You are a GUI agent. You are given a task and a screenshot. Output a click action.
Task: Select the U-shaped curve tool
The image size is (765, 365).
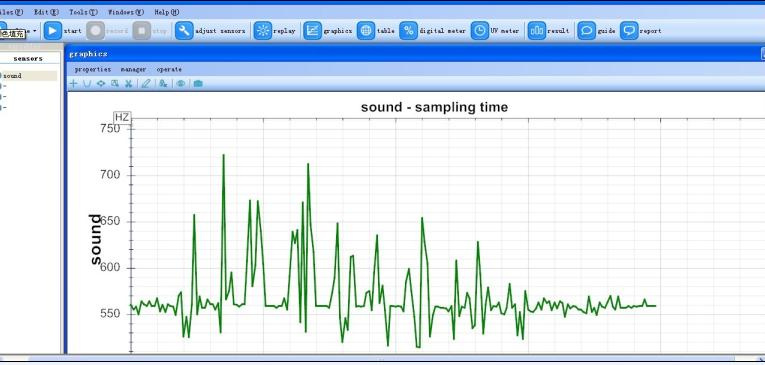pos(87,83)
